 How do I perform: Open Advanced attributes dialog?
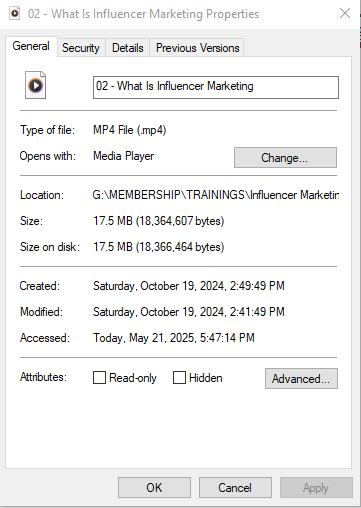pyautogui.click(x=301, y=378)
